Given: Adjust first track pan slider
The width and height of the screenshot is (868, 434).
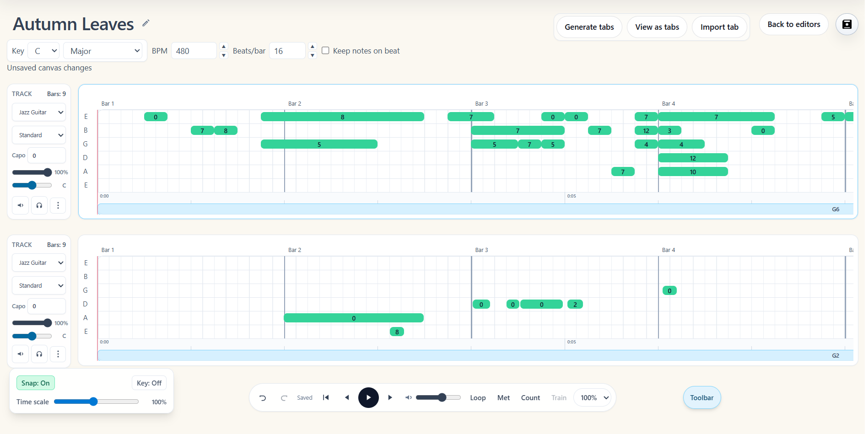Looking at the screenshot, I should click(32, 185).
